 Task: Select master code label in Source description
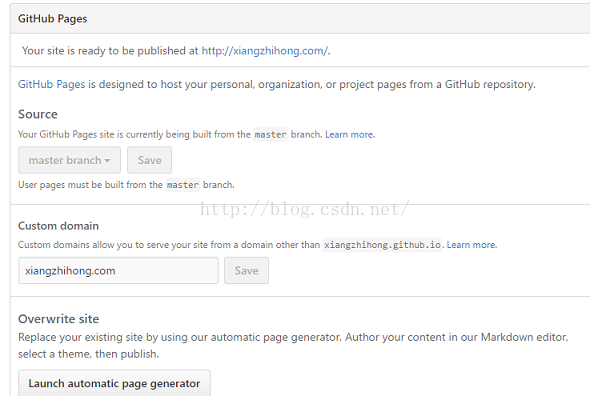(x=271, y=134)
